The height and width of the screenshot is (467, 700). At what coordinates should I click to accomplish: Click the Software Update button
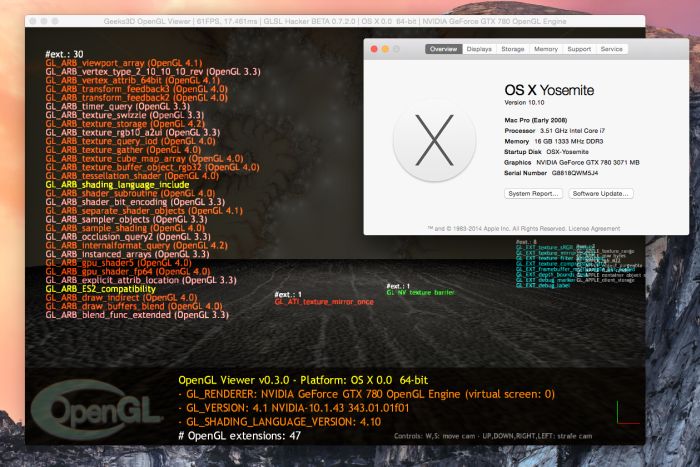(x=600, y=194)
